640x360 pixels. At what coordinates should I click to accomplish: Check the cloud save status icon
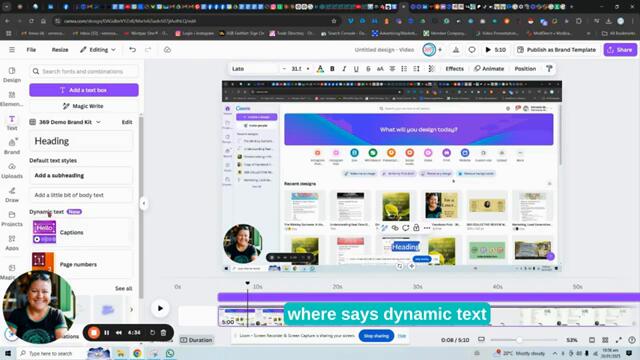(167, 50)
